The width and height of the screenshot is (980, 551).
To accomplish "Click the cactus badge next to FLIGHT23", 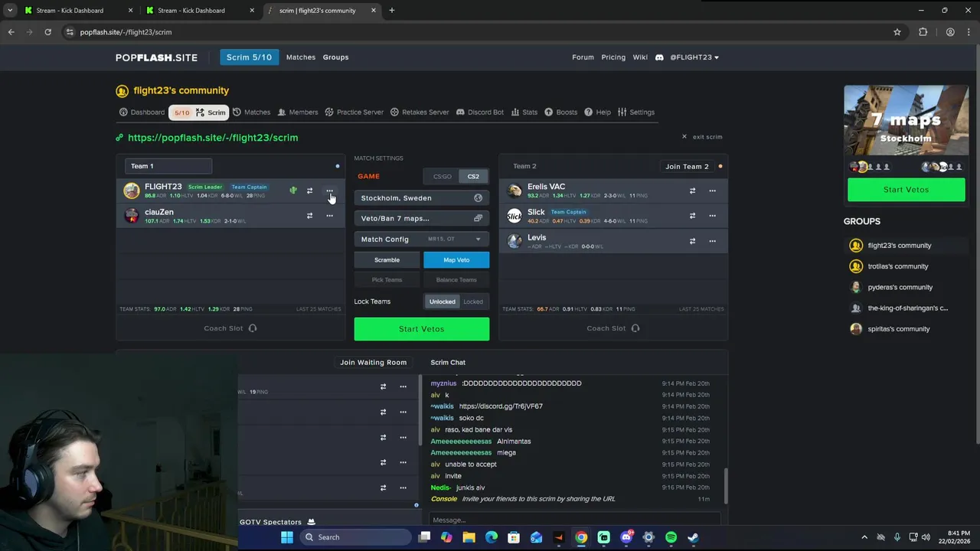I will pos(293,191).
